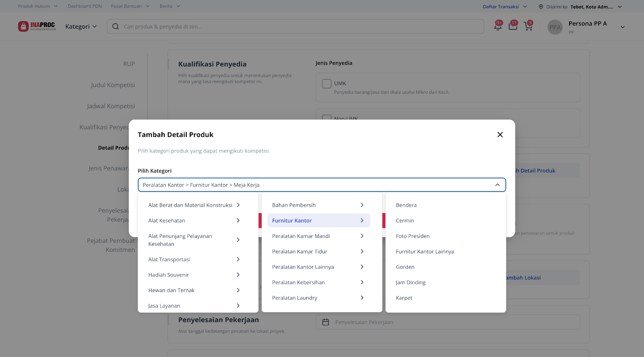Expand the Kategori dropdown
Screen dimensions: 644x357
pyautogui.click(x=81, y=27)
